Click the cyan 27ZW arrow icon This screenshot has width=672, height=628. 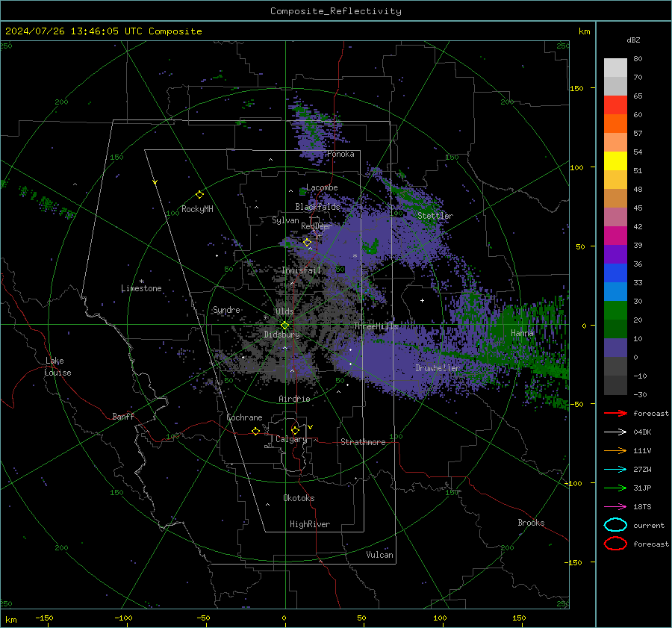[615, 470]
